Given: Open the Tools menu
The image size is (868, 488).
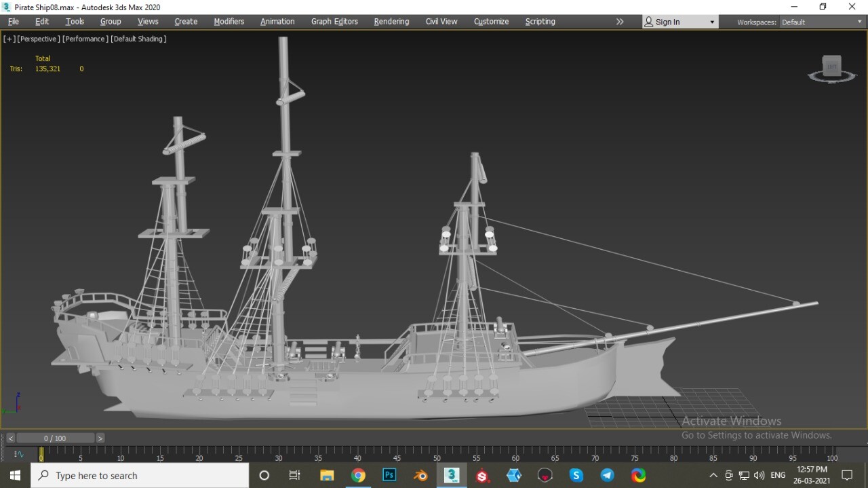Looking at the screenshot, I should point(75,22).
